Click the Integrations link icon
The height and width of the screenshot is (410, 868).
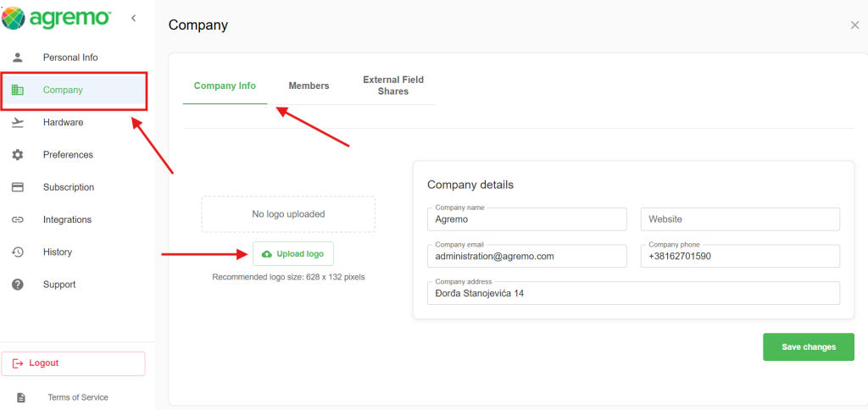click(x=18, y=219)
